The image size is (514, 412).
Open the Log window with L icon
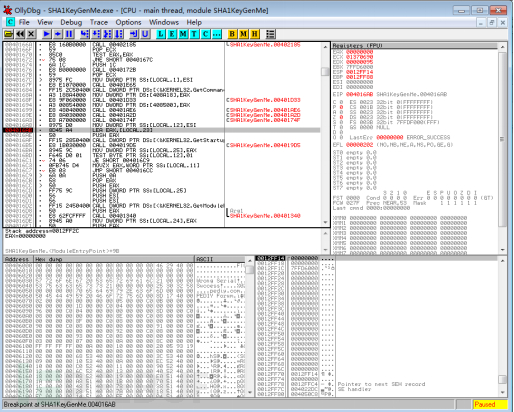[x=161, y=34]
